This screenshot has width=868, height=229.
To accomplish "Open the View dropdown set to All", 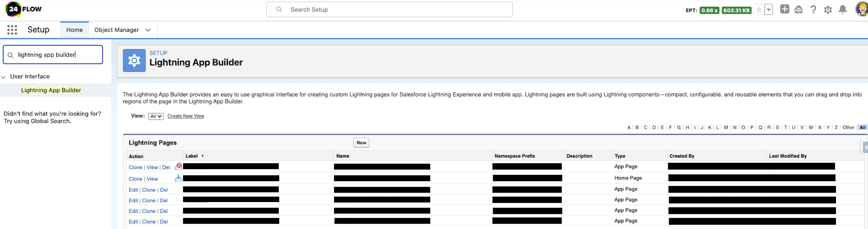I will (x=156, y=116).
